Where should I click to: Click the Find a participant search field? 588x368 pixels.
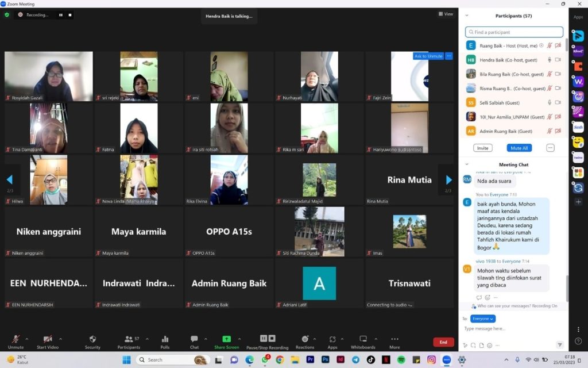(514, 32)
